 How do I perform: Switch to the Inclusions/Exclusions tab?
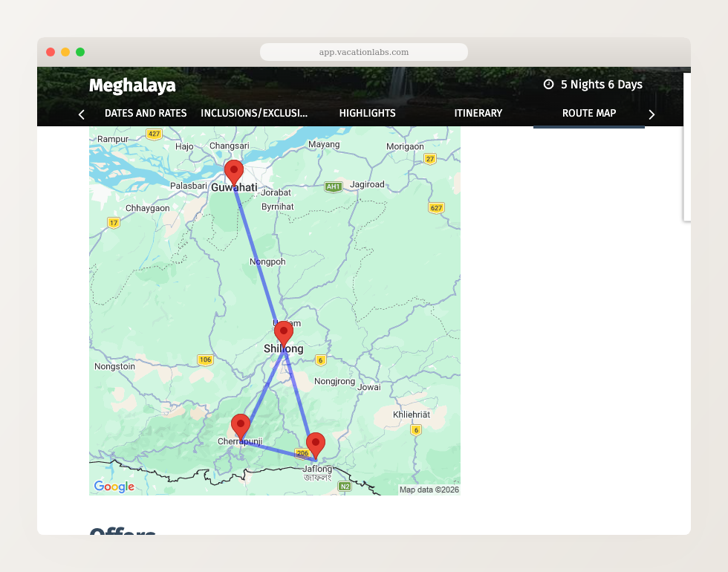(x=254, y=114)
